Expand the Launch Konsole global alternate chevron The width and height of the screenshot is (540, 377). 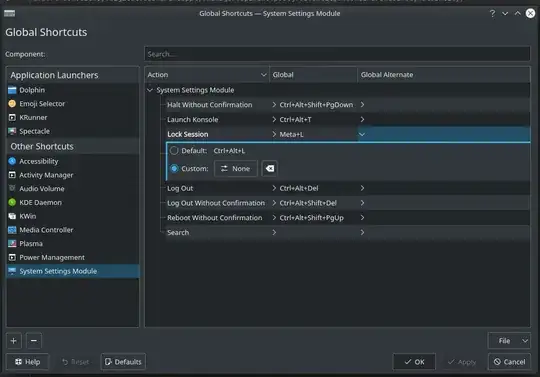(362, 119)
